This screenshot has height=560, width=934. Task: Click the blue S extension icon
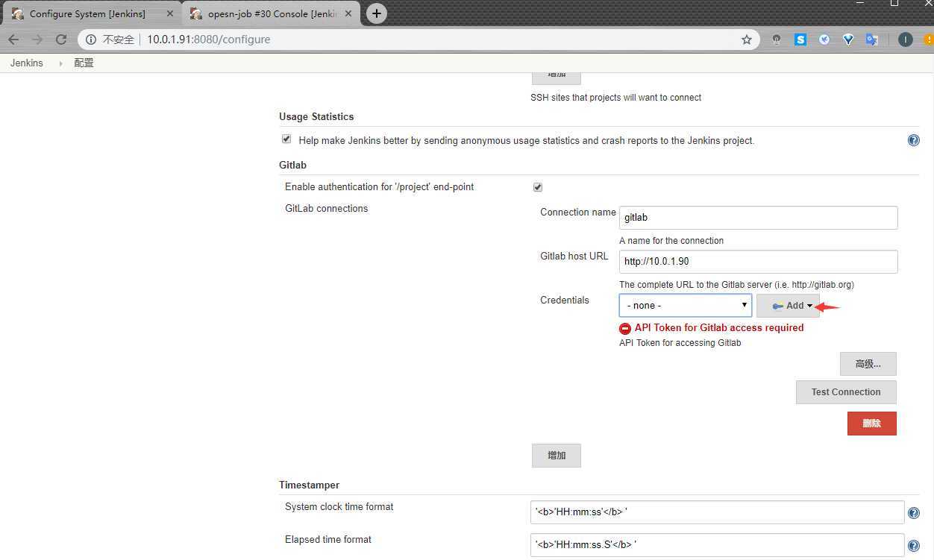[x=800, y=40]
